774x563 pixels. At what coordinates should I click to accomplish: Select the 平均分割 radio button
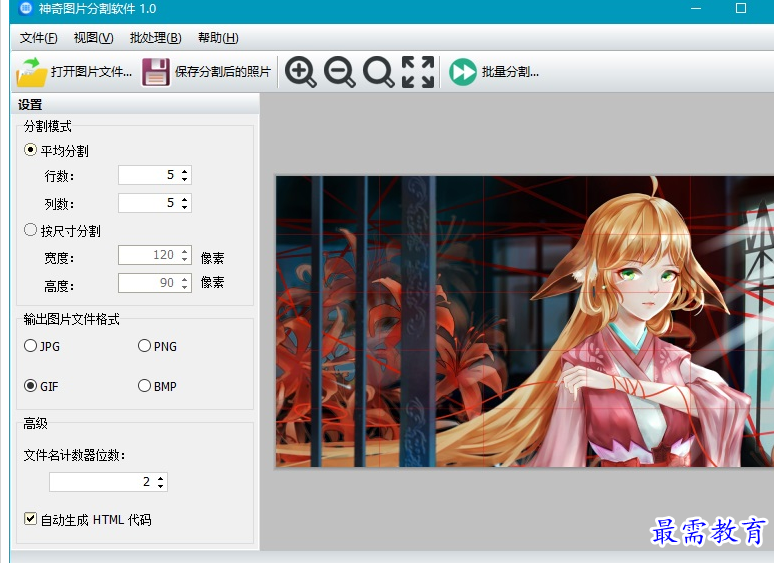pyautogui.click(x=30, y=150)
